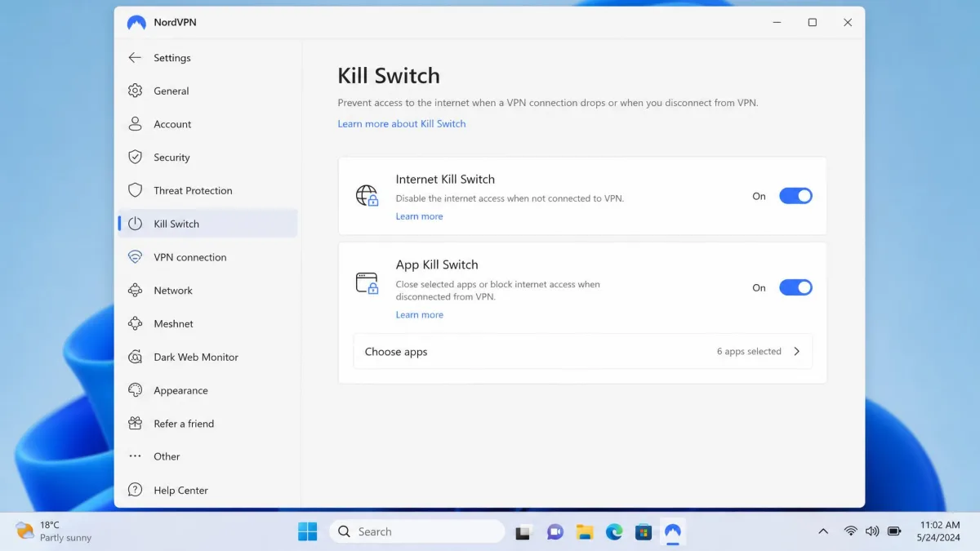
Task: Click the battery icon in system tray
Action: click(894, 531)
